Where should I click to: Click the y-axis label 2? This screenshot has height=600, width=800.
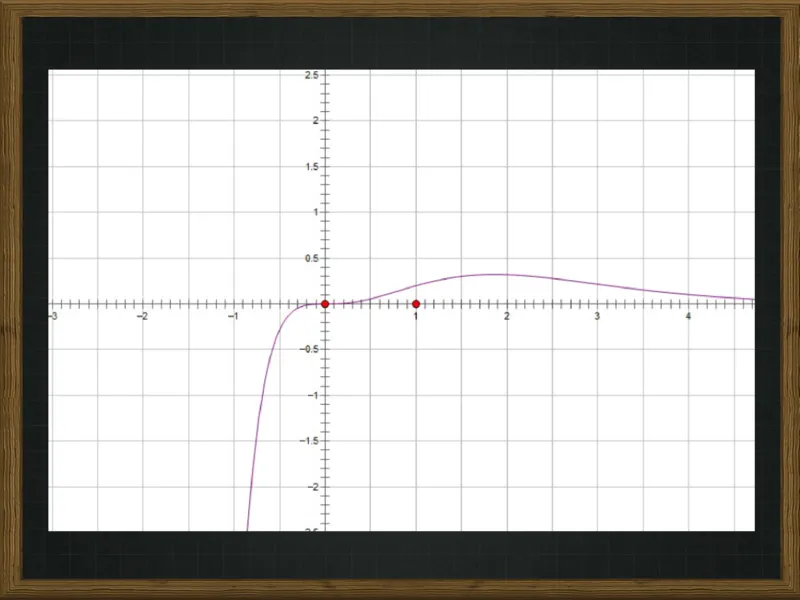click(x=316, y=121)
